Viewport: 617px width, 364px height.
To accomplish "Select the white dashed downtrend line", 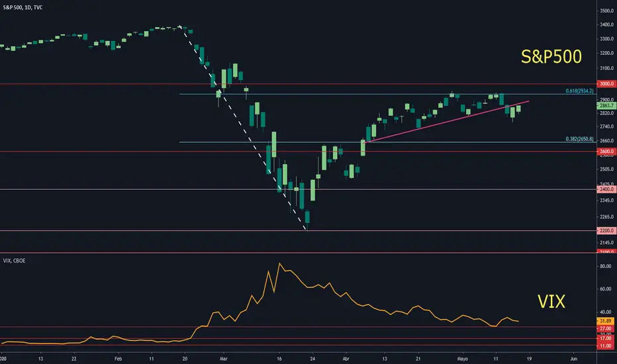I will pos(243,128).
